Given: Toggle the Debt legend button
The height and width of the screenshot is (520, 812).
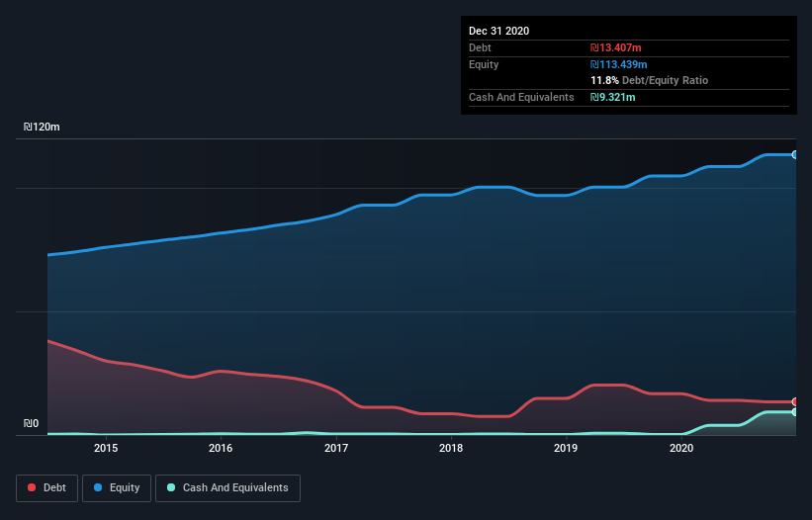Looking at the screenshot, I should click(47, 488).
